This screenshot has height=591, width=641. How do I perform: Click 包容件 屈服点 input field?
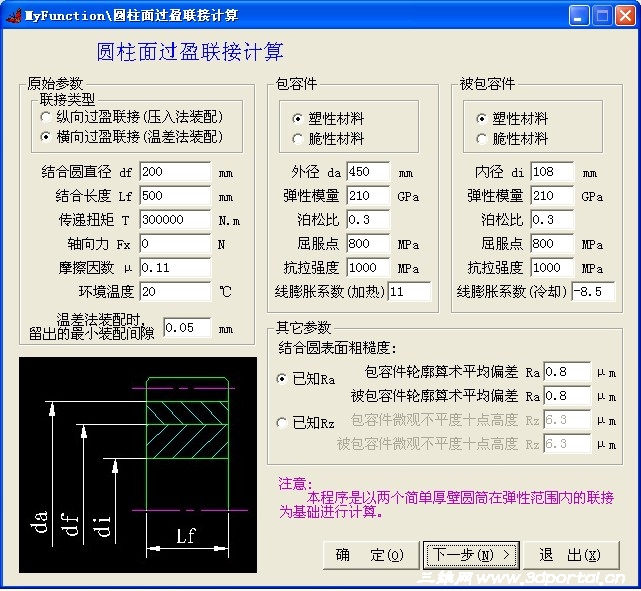click(368, 244)
